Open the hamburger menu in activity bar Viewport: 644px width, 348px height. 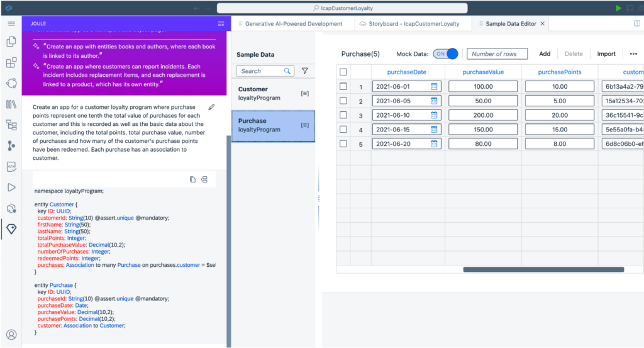click(x=11, y=23)
